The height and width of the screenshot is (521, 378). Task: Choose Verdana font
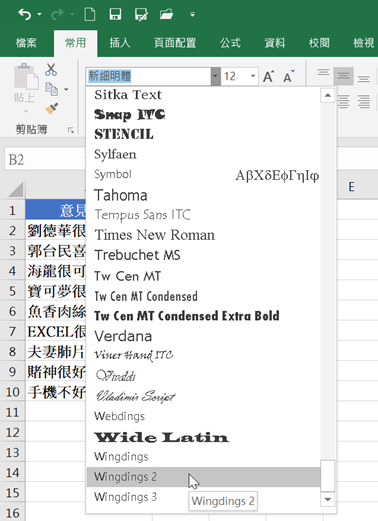click(x=203, y=336)
